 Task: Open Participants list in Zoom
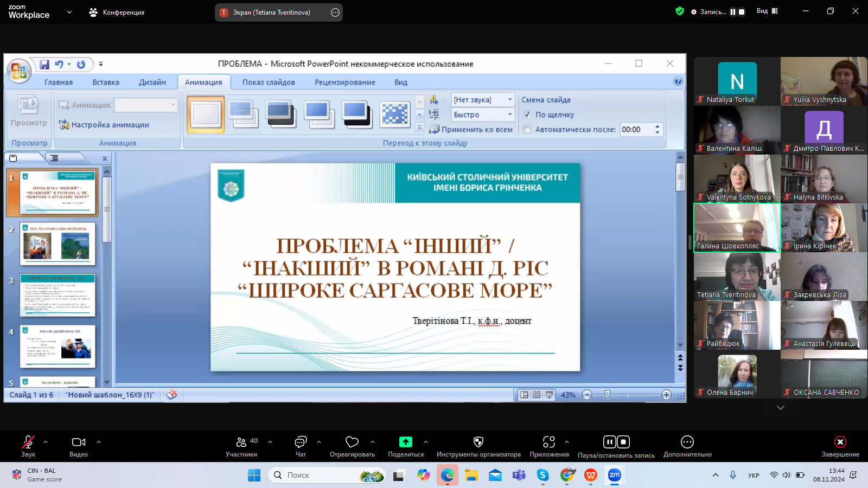(x=241, y=442)
